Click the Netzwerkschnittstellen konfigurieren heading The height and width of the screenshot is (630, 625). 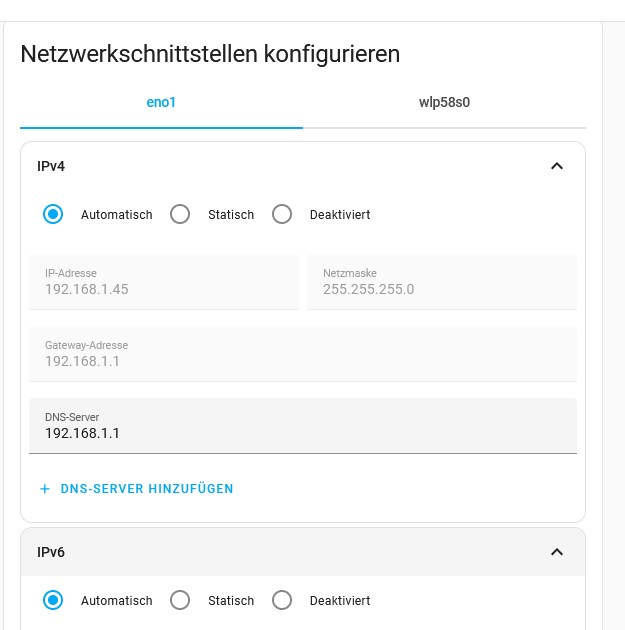(210, 54)
